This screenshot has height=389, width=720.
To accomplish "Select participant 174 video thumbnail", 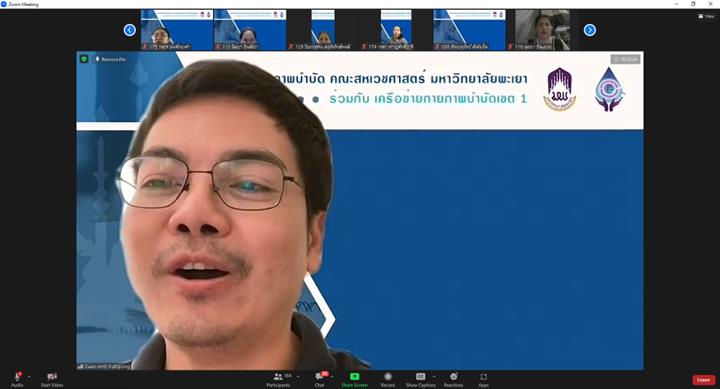I will point(396,30).
